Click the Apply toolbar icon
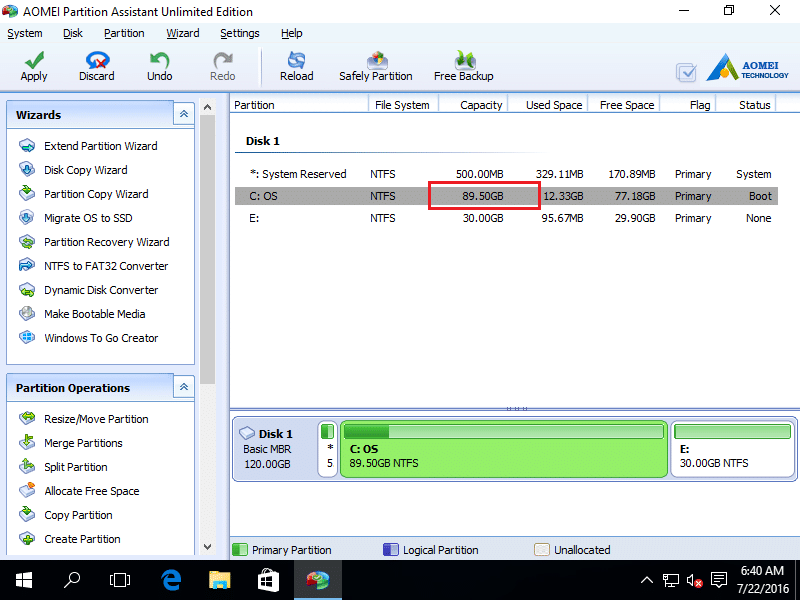The image size is (800, 600). (x=33, y=66)
